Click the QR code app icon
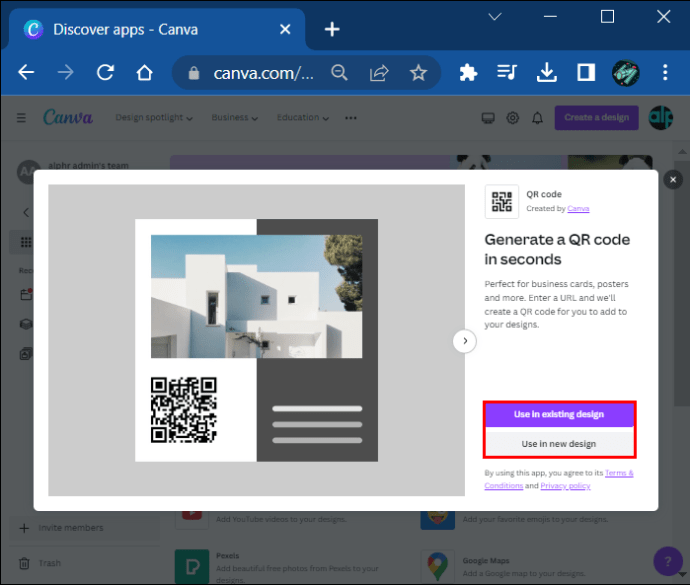This screenshot has width=690, height=585. [502, 202]
